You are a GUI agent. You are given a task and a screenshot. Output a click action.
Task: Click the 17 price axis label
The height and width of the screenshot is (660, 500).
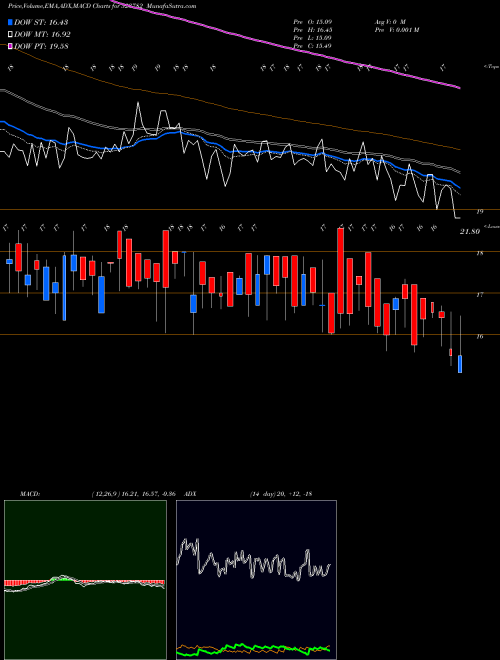[x=480, y=295]
